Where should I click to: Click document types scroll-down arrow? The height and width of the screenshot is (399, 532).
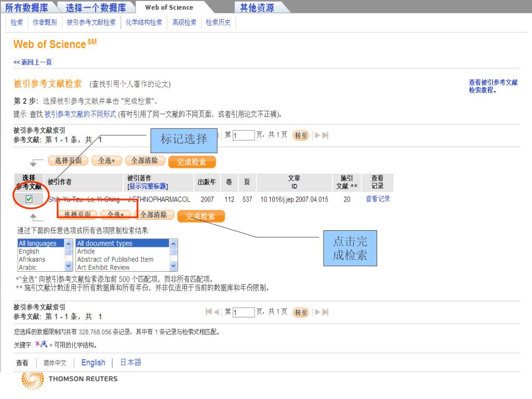click(174, 267)
